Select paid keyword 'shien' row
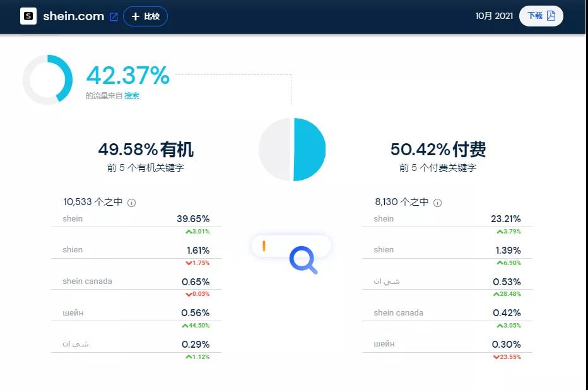 pos(447,251)
